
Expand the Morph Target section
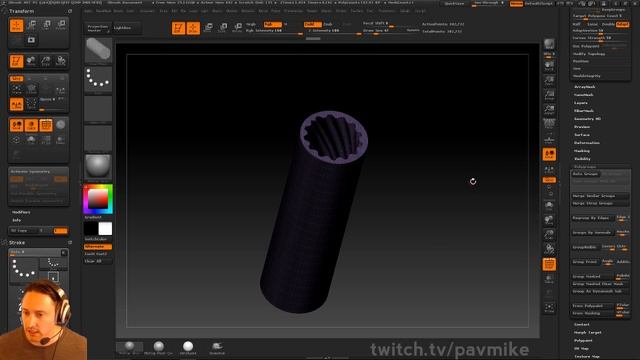587,332
